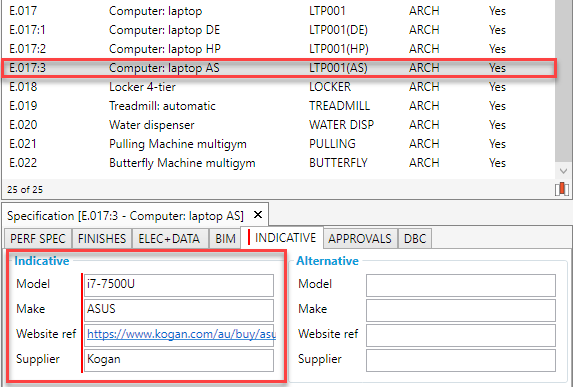Open the BIM tab
The height and width of the screenshot is (387, 573).
coord(225,239)
